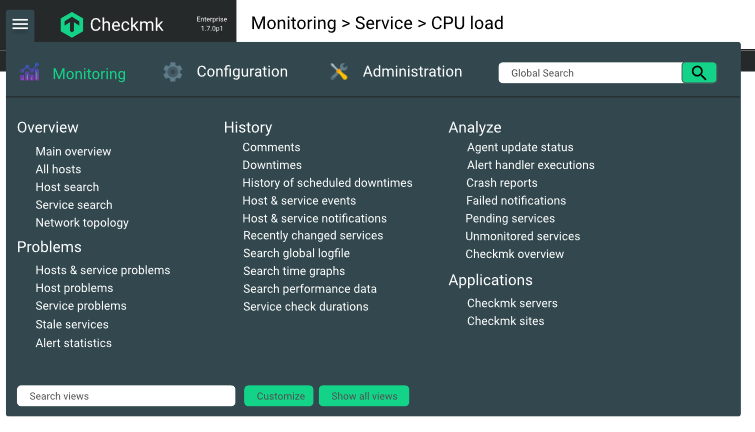Screen dimensions: 755x432
Task: Open the Configuration menu tab
Action: 242,72
